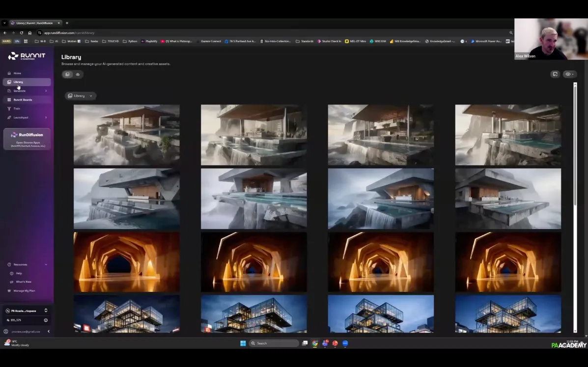The height and width of the screenshot is (367, 588).
Task: Select the gallery view icon under Library heading
Action: pos(67,74)
